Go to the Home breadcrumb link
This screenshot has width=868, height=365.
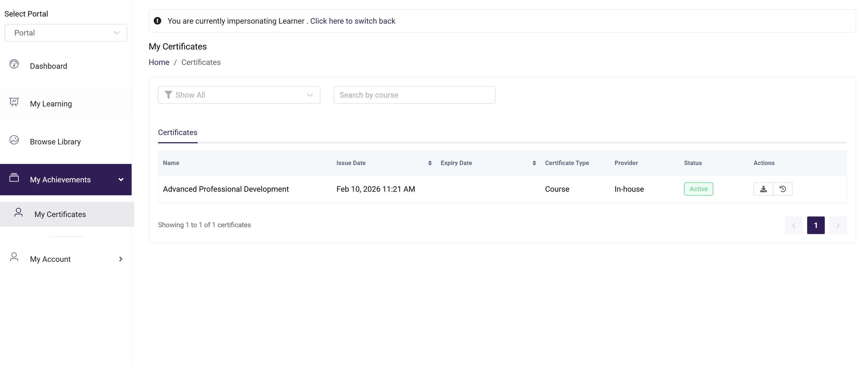(x=159, y=62)
